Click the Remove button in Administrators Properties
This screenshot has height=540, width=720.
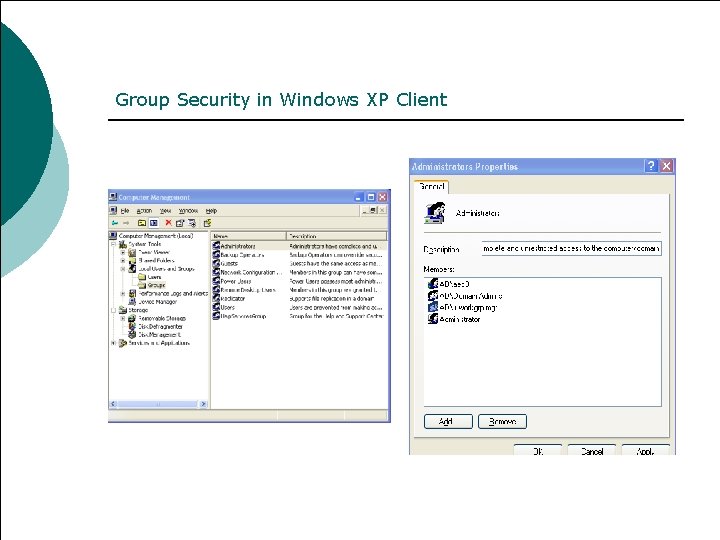[502, 422]
